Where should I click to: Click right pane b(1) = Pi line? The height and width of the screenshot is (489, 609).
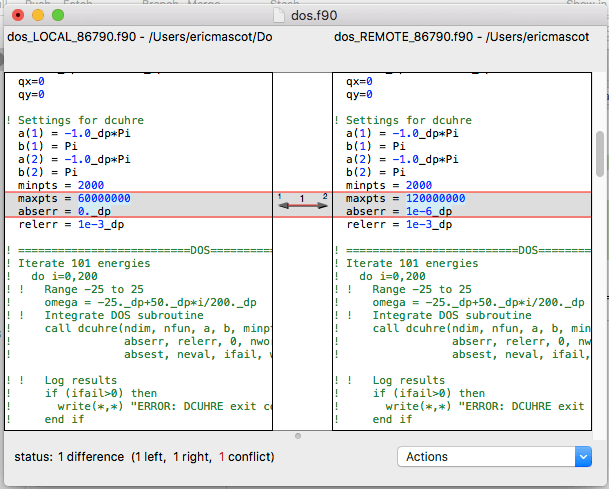[376, 146]
